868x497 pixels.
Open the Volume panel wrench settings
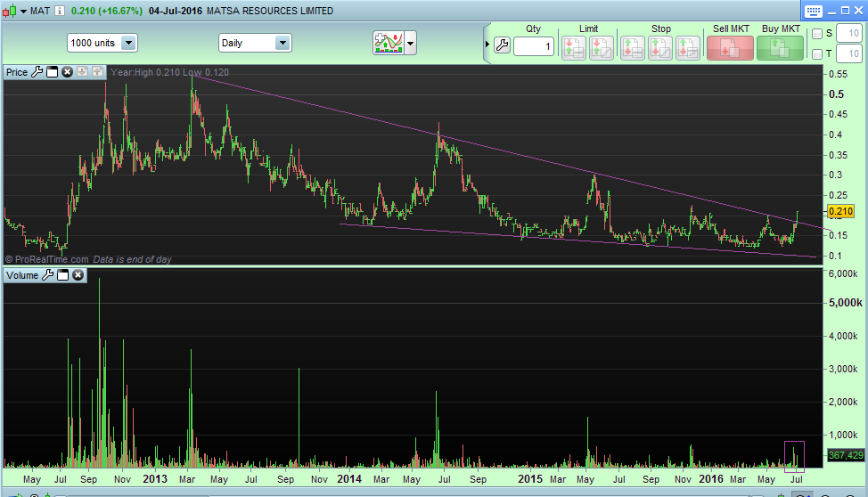pyautogui.click(x=47, y=275)
